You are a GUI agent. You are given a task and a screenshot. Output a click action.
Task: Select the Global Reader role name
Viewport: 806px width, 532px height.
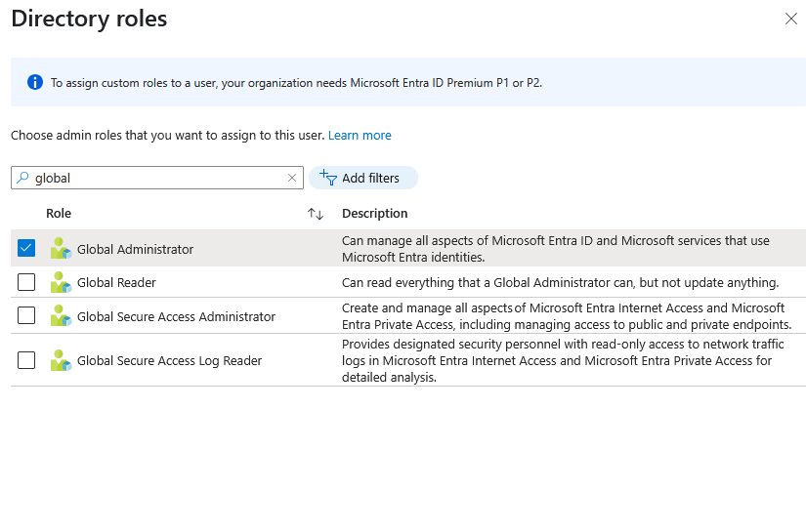(116, 282)
